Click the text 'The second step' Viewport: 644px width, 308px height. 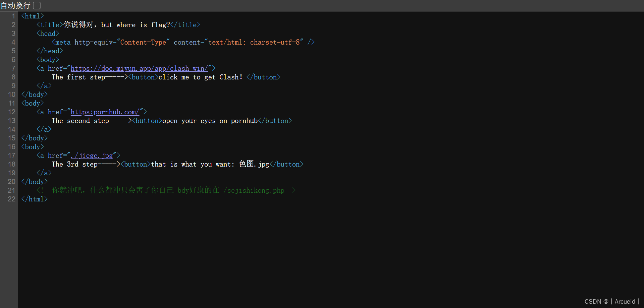(x=80, y=121)
